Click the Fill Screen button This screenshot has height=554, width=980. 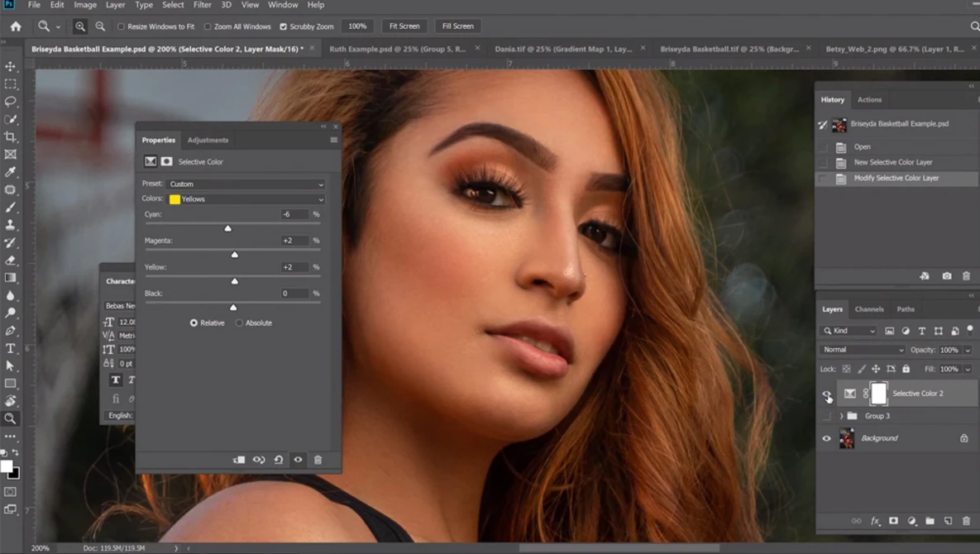click(457, 26)
